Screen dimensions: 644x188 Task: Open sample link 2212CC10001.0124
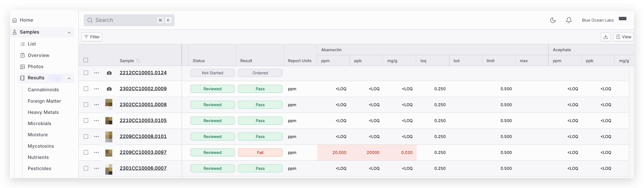click(143, 73)
